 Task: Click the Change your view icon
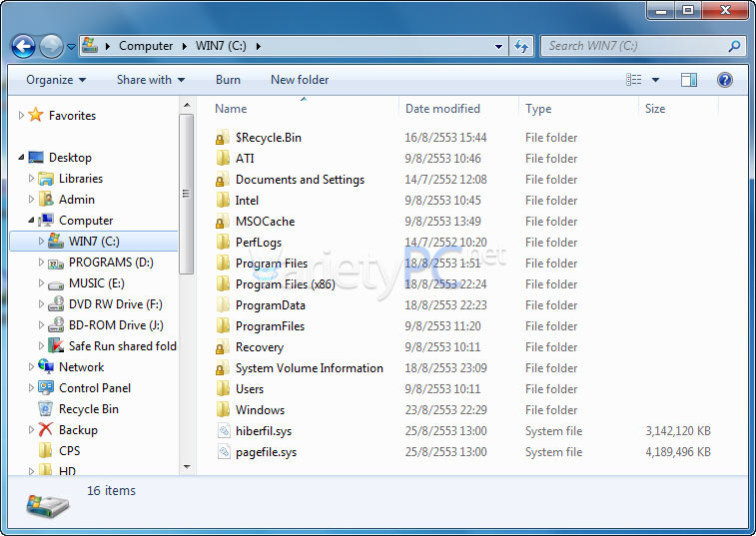pyautogui.click(x=633, y=80)
